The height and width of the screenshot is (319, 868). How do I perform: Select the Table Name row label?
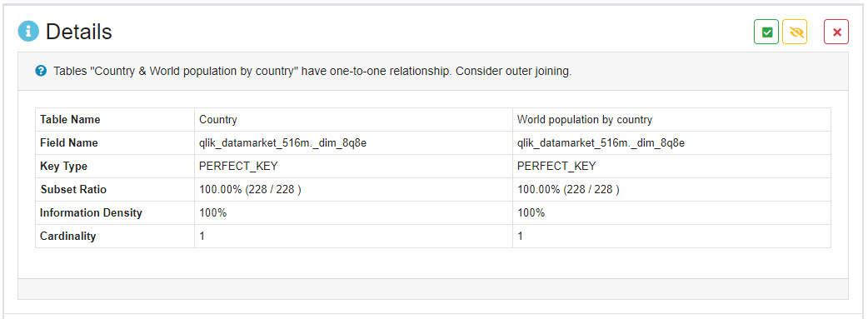pos(70,120)
